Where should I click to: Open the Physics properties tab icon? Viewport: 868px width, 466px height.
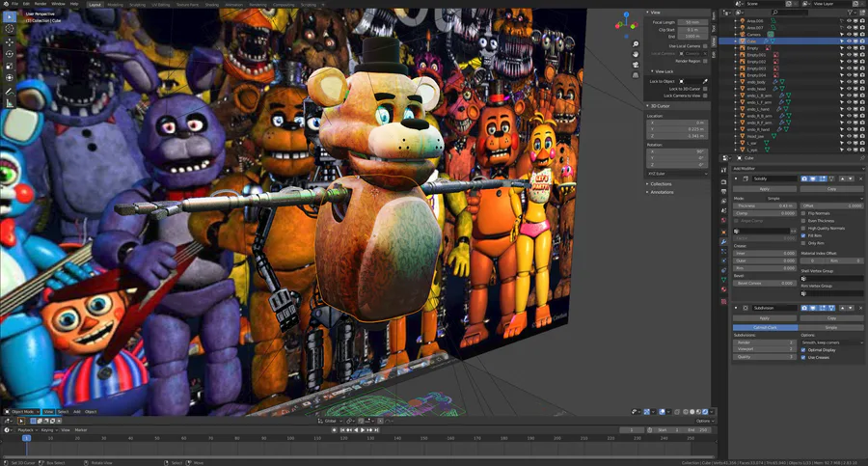pos(723,260)
